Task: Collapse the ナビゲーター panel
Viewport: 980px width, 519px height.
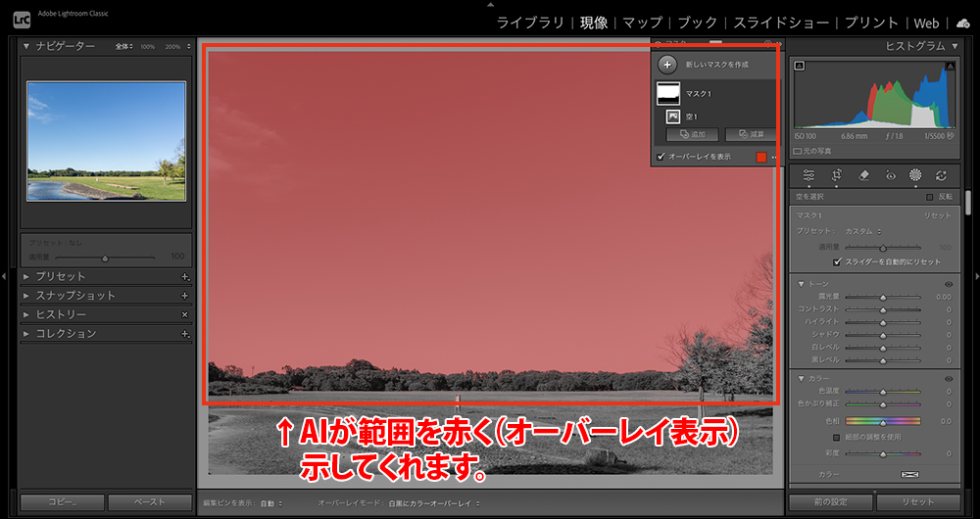Action: (26, 46)
